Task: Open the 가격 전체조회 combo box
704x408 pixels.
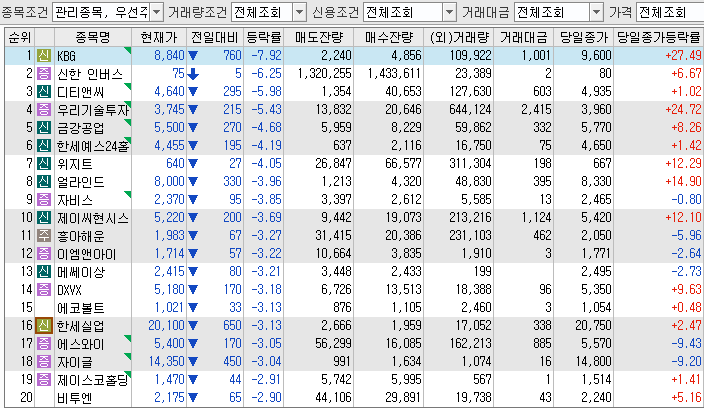Action: [x=670, y=12]
